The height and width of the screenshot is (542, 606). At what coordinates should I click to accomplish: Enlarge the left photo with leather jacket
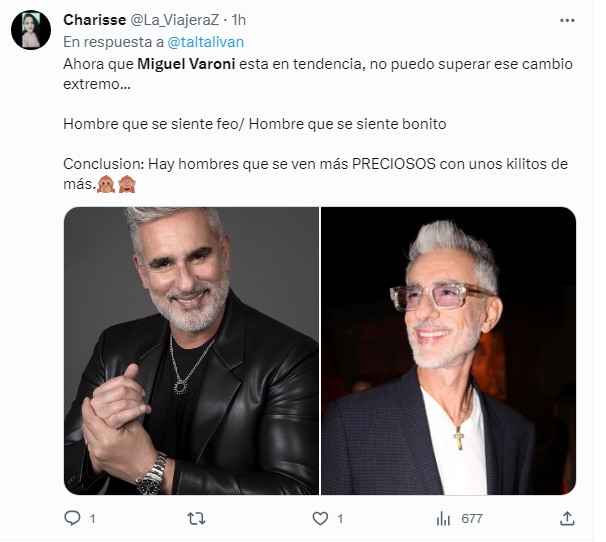(x=191, y=351)
